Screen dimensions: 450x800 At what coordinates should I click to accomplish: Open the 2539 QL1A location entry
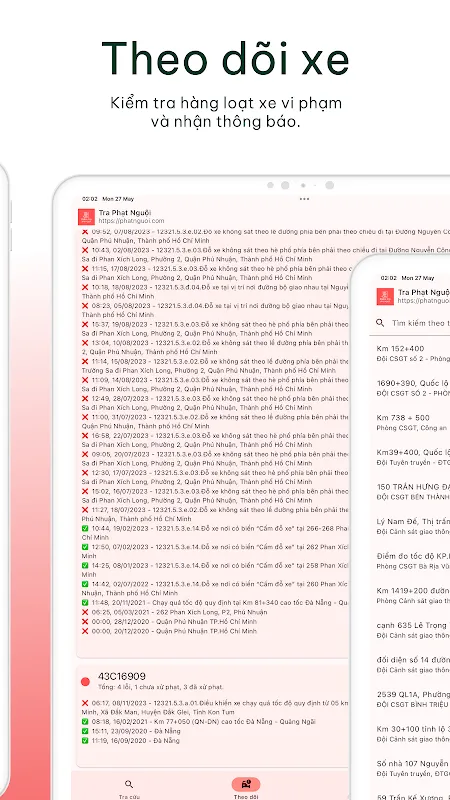point(413,699)
